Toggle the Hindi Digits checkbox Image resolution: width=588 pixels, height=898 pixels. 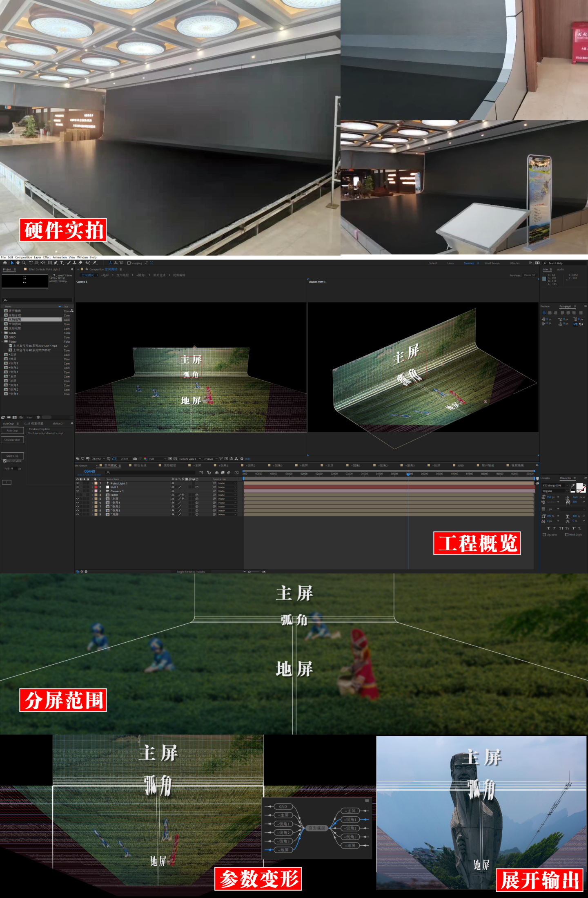coord(567,535)
